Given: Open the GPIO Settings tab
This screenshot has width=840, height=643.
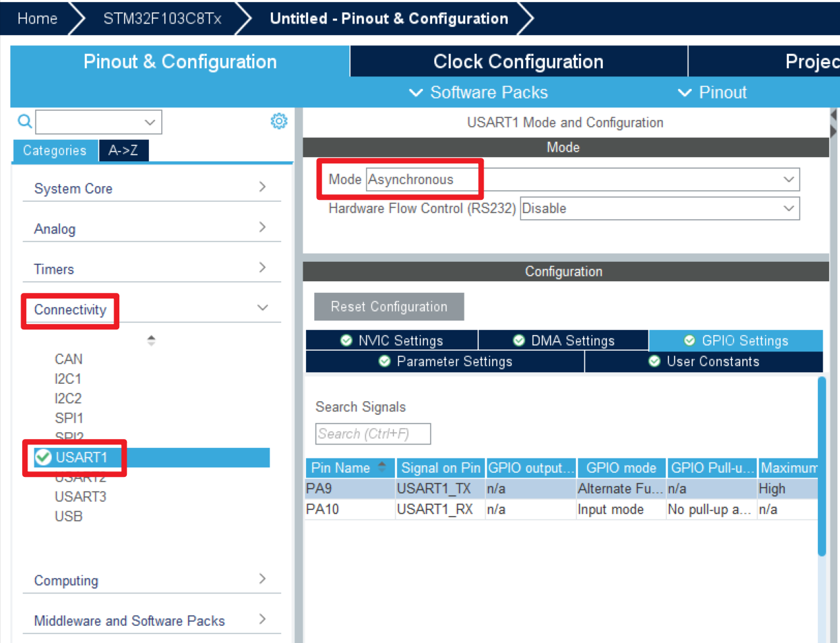Looking at the screenshot, I should click(x=735, y=340).
